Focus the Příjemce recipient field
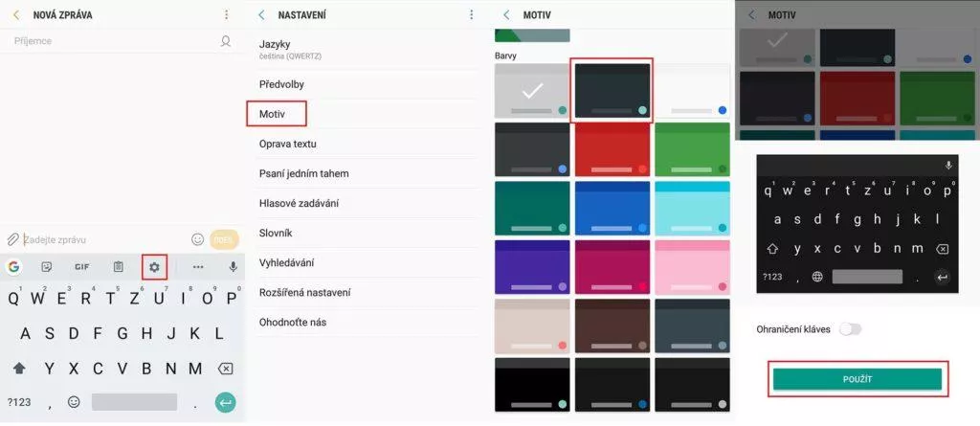980x426 pixels. click(x=113, y=41)
